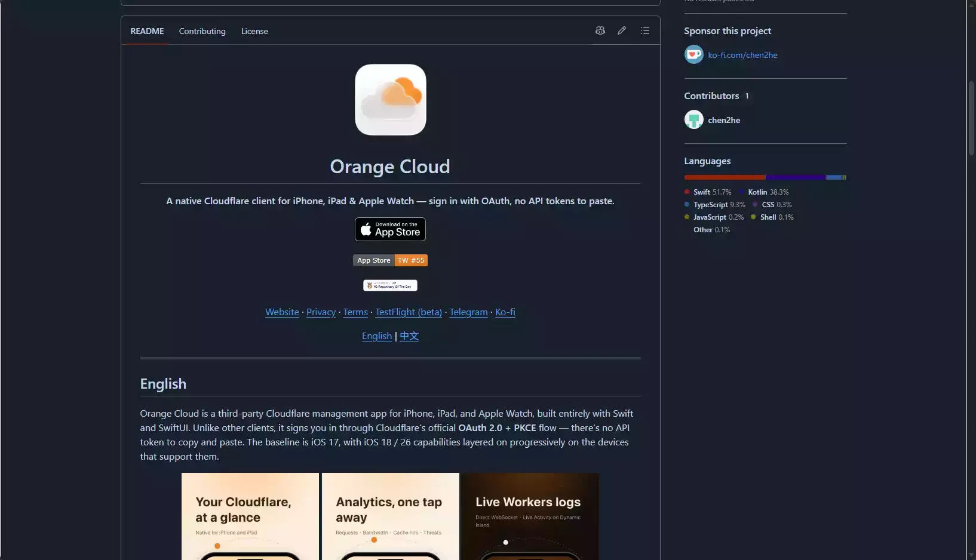Switch to the Contributing tab
This screenshot has width=976, height=560.
[x=202, y=31]
